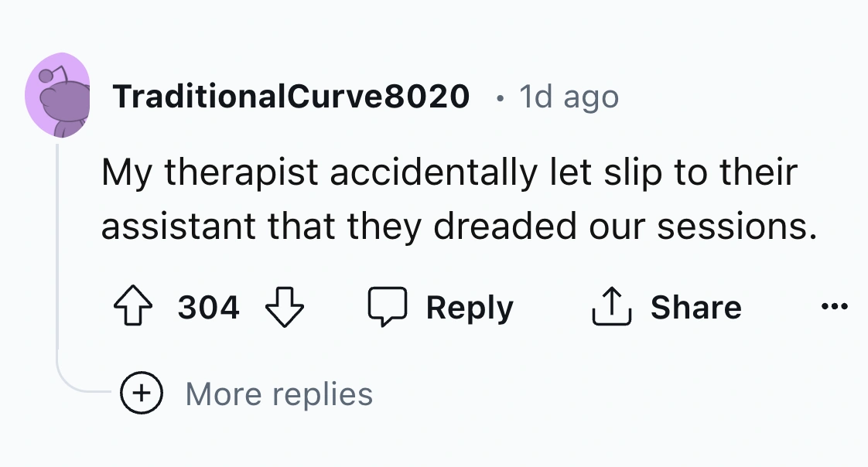868x467 pixels.
Task: Click the Share upload arrow icon
Action: 611,308
